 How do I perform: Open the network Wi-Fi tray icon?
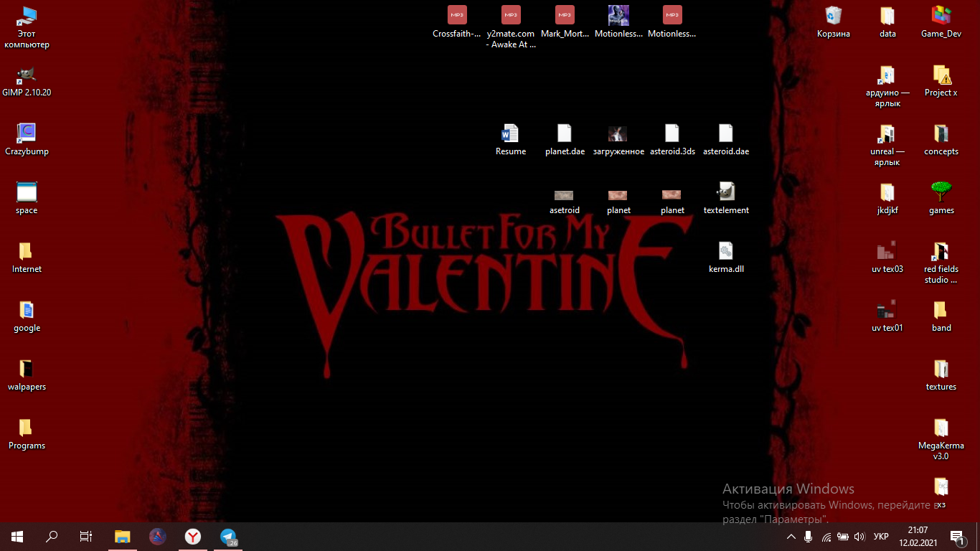[x=826, y=537]
